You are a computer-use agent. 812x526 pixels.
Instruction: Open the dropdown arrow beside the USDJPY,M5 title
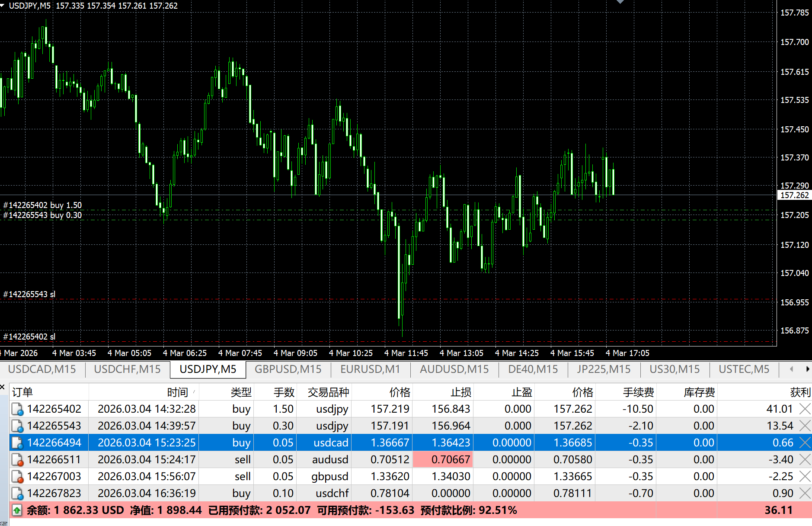pyautogui.click(x=3, y=6)
